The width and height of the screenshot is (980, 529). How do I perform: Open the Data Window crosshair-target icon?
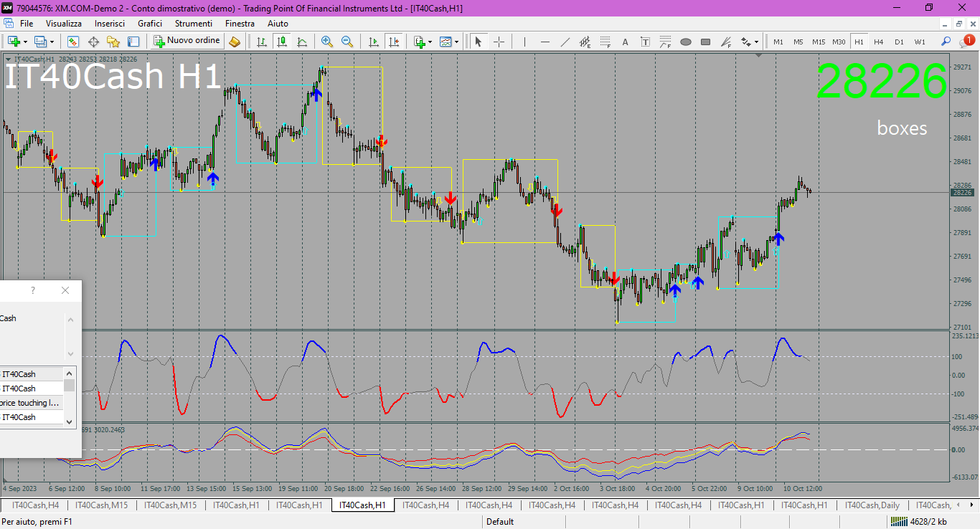click(93, 42)
